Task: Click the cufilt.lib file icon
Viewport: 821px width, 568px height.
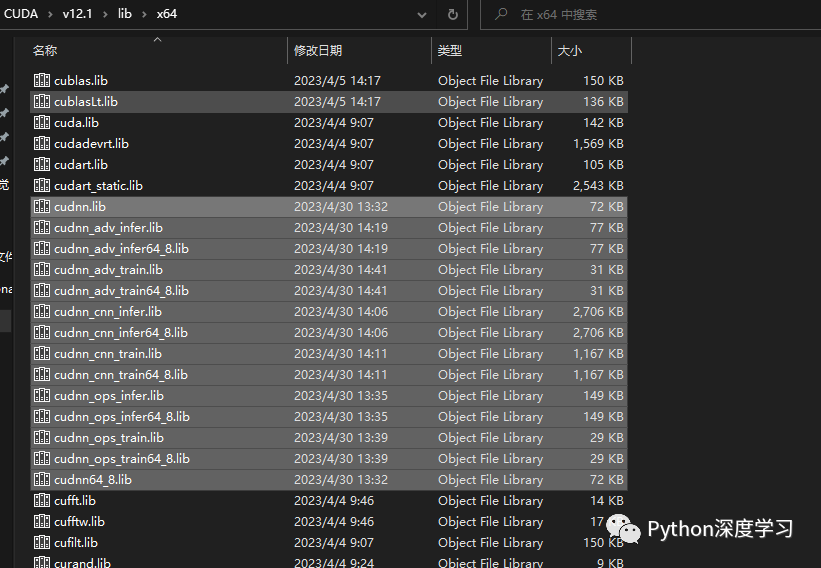Action: tap(42, 542)
